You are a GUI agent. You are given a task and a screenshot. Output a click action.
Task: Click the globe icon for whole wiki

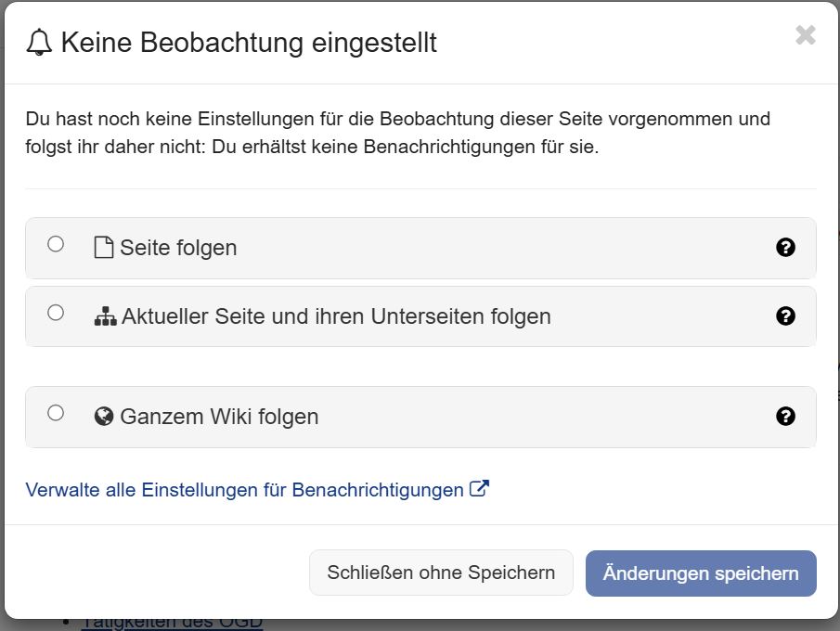coord(104,417)
